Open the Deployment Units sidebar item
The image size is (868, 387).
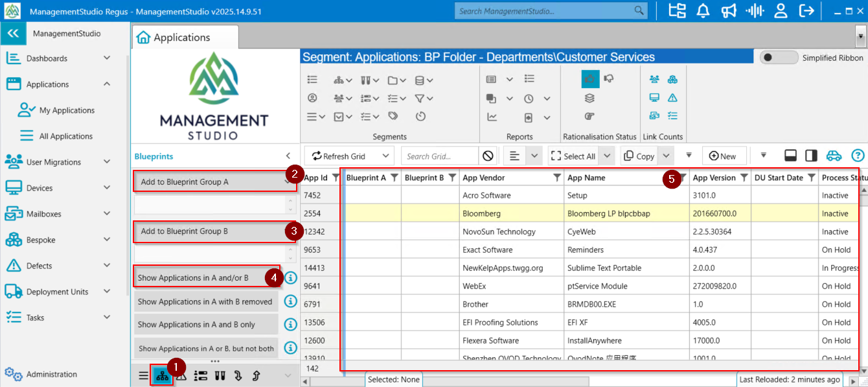point(57,292)
